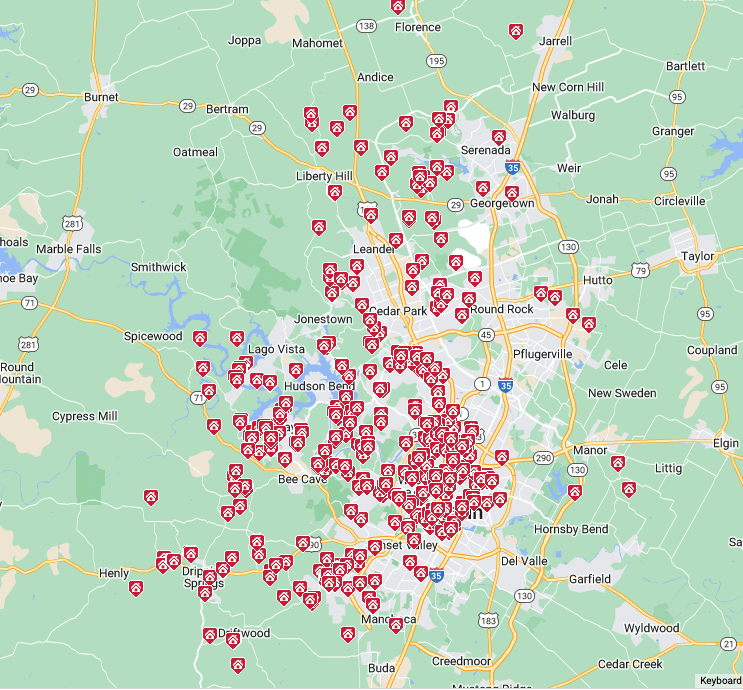Click the isolated house marker south of Cypress Mill
Viewport: 743px width, 690px height.
pyautogui.click(x=150, y=497)
